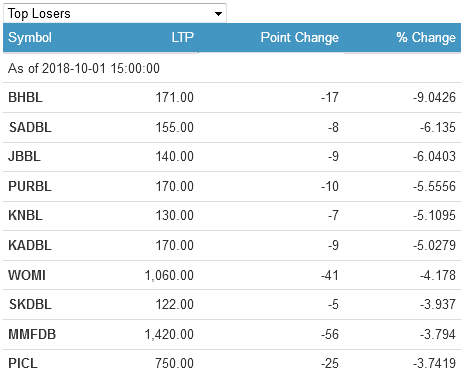
Task: Open the WOMI symbol link
Action: coord(27,275)
